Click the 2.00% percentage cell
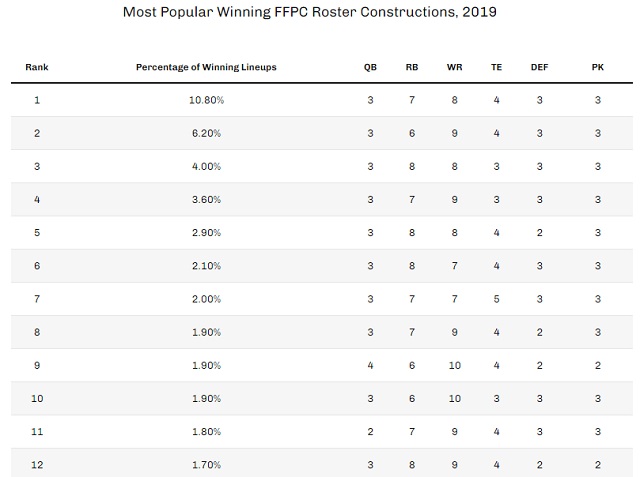Screen dimensions: 640x477 click(x=206, y=299)
